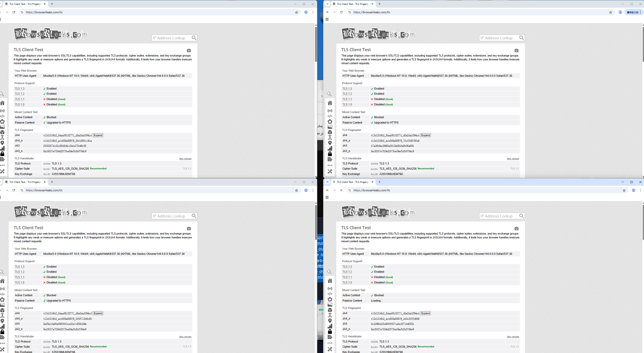
Task: Focus IP Address Lookup field in top-left window
Action: 171,38
